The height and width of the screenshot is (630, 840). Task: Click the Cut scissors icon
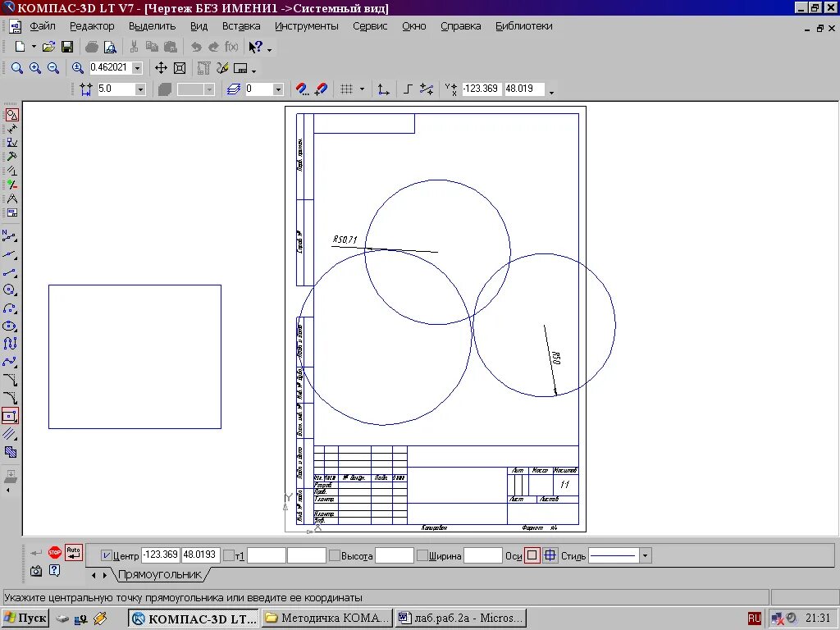coord(134,47)
